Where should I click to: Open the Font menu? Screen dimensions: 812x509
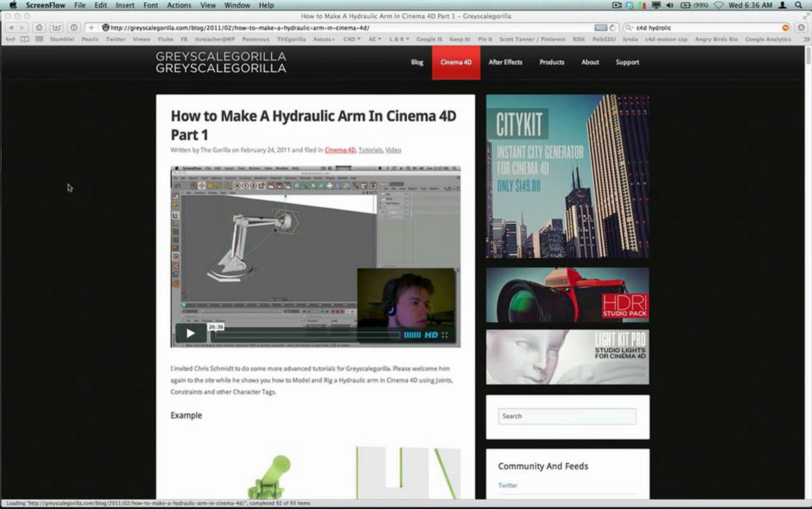click(151, 5)
